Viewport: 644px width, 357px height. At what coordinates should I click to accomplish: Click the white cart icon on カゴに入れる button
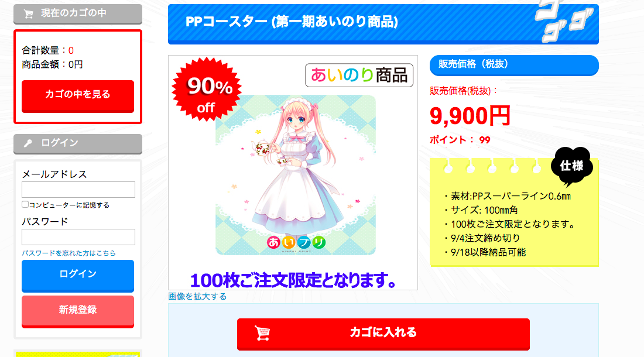tap(262, 333)
